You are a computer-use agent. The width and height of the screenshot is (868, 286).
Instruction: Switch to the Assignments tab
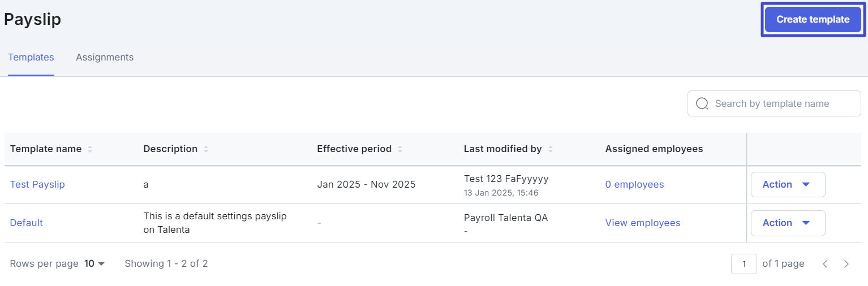[x=105, y=57]
